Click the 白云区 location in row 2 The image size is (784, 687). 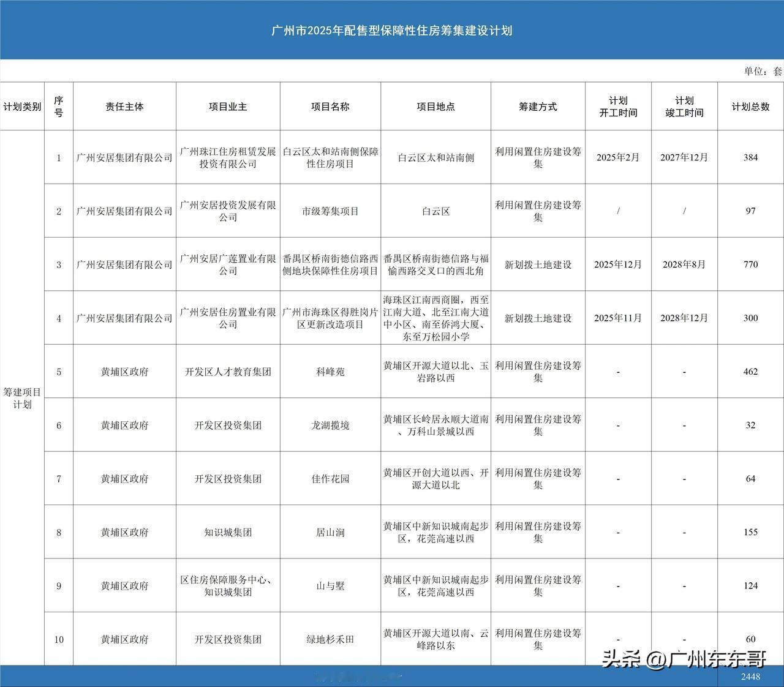(x=435, y=211)
